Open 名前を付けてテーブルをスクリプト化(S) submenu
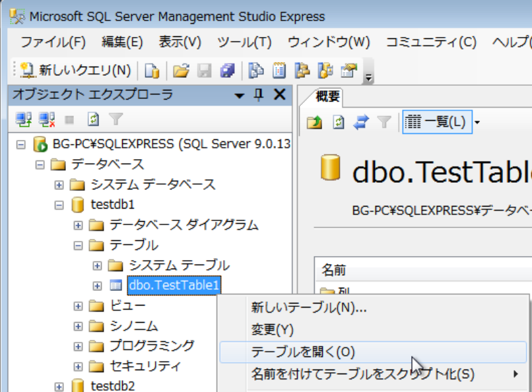 click(373, 374)
